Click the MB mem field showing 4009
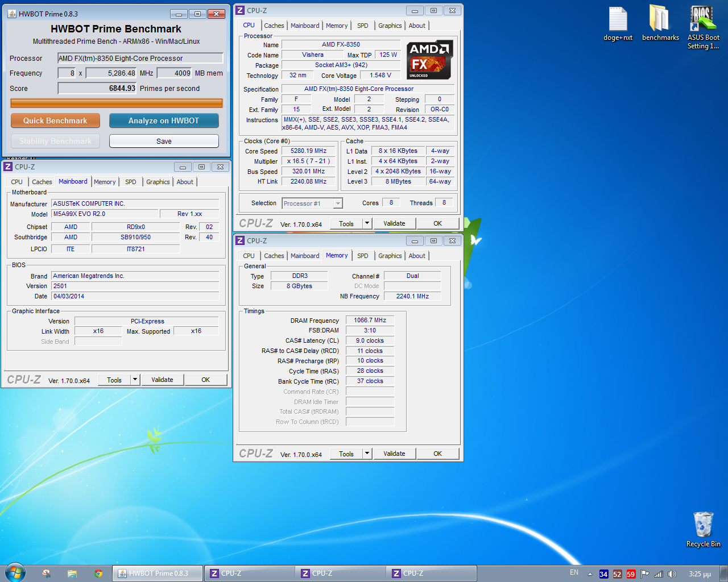The image size is (728, 582). (174, 73)
